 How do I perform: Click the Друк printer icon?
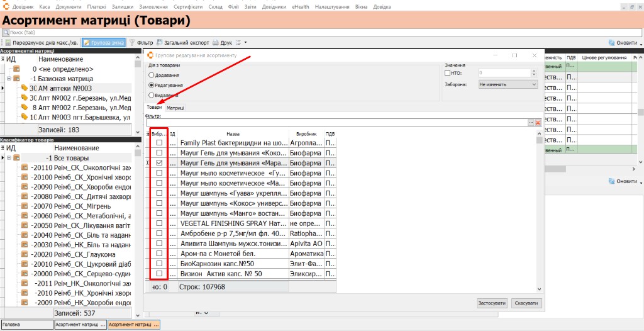click(x=215, y=43)
